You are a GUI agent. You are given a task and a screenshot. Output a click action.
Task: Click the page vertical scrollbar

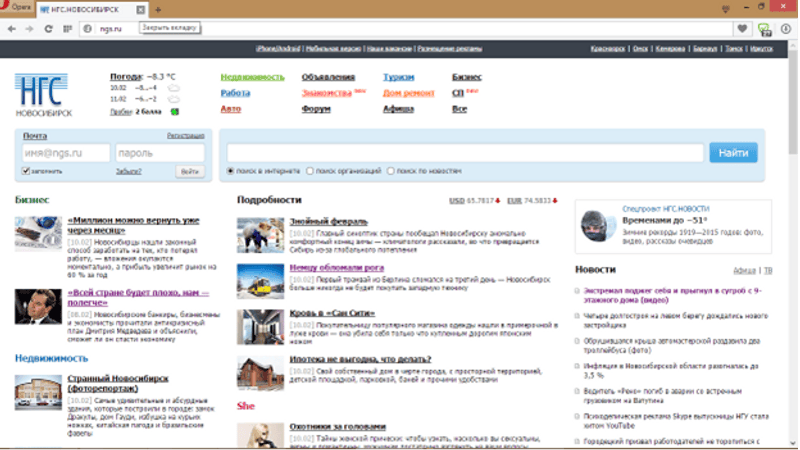tap(792, 245)
